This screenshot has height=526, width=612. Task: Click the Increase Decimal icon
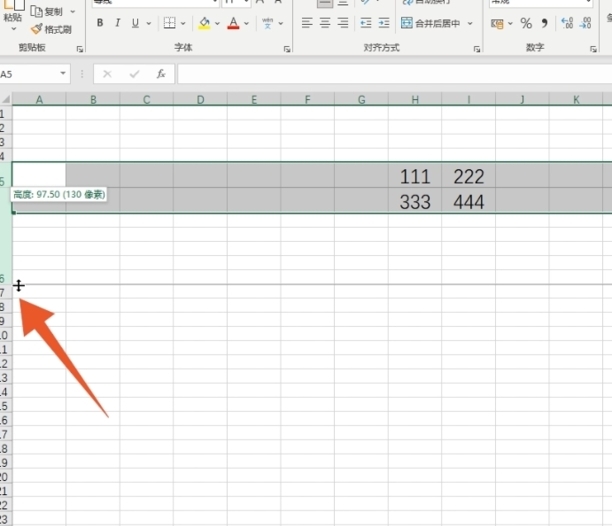click(x=567, y=23)
